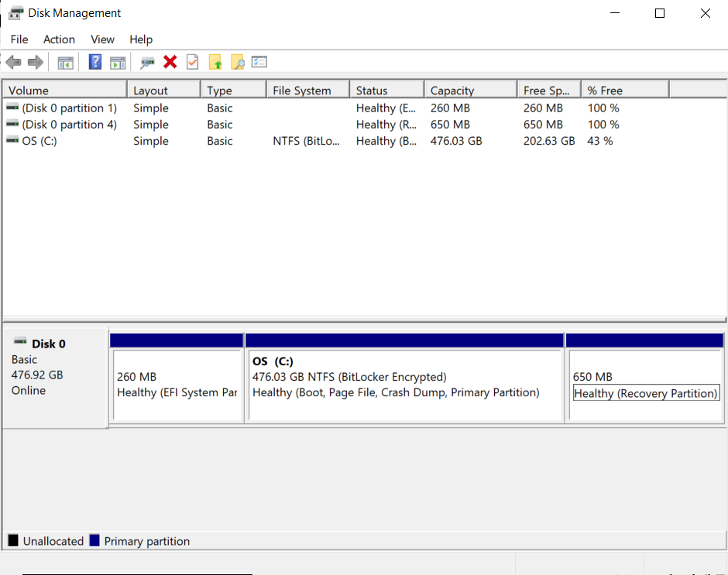Screen dimensions: 728x575
Task: Click the Properties icon with the orange checkmark
Action: tap(193, 63)
